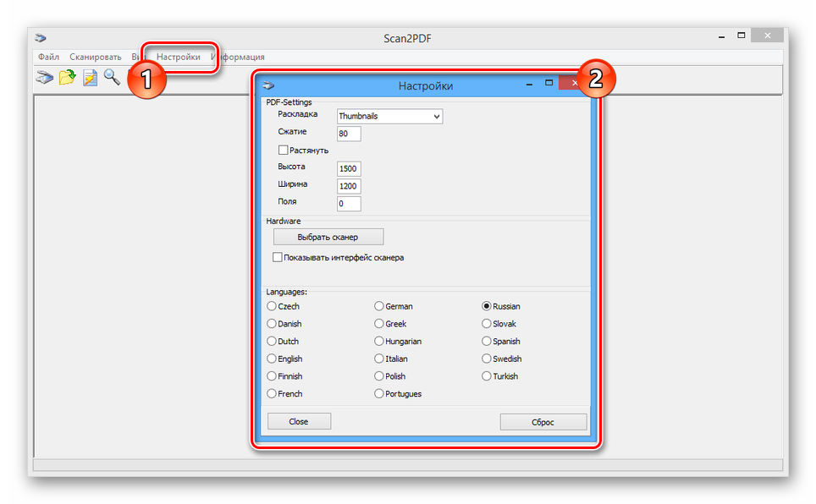Image resolution: width=816 pixels, height=504 pixels.
Task: Open the Настройки menu
Action: tap(179, 57)
